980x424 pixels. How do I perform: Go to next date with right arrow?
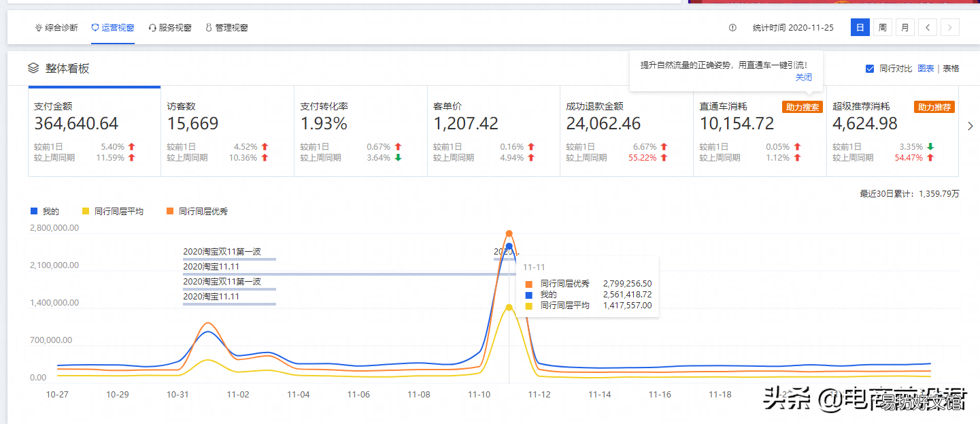click(x=950, y=28)
